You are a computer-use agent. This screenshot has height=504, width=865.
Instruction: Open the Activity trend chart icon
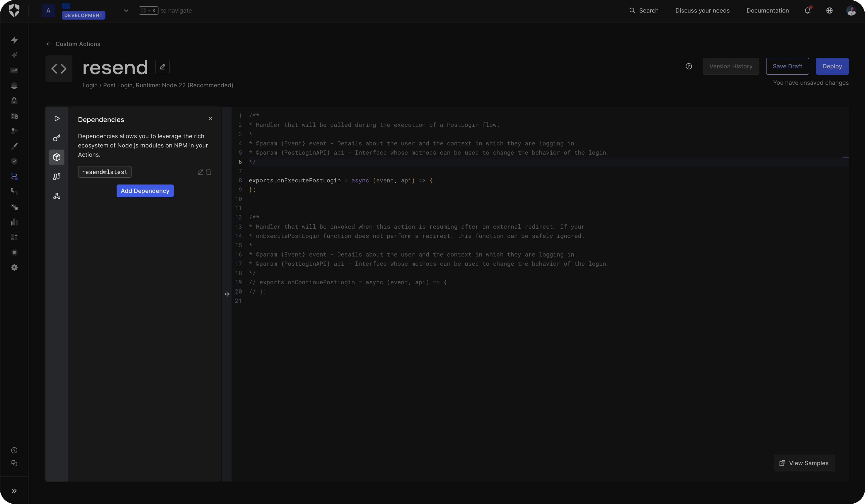pos(14,70)
